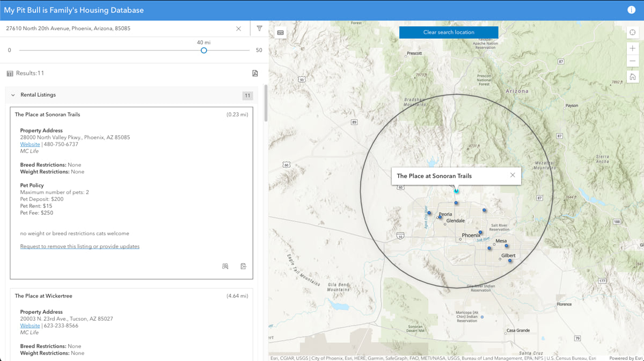The image size is (644, 361).
Task: Click Request to remove this listing link
Action: click(80, 247)
